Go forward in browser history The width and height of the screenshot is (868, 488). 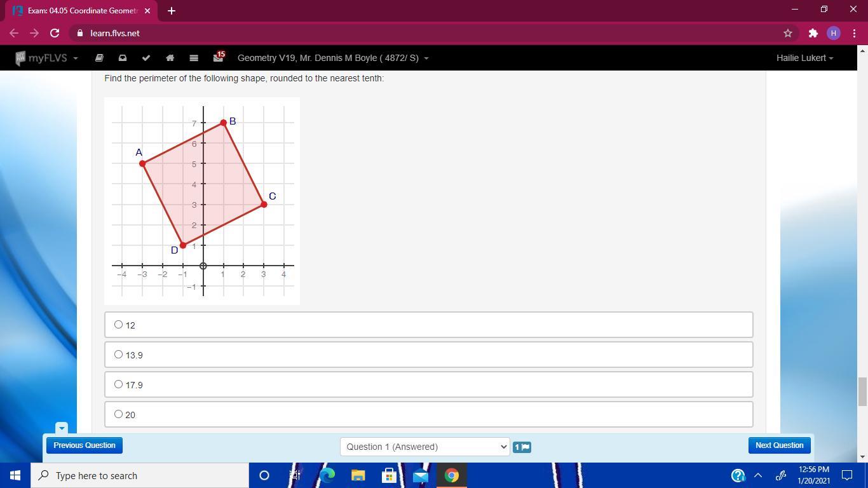tap(34, 33)
